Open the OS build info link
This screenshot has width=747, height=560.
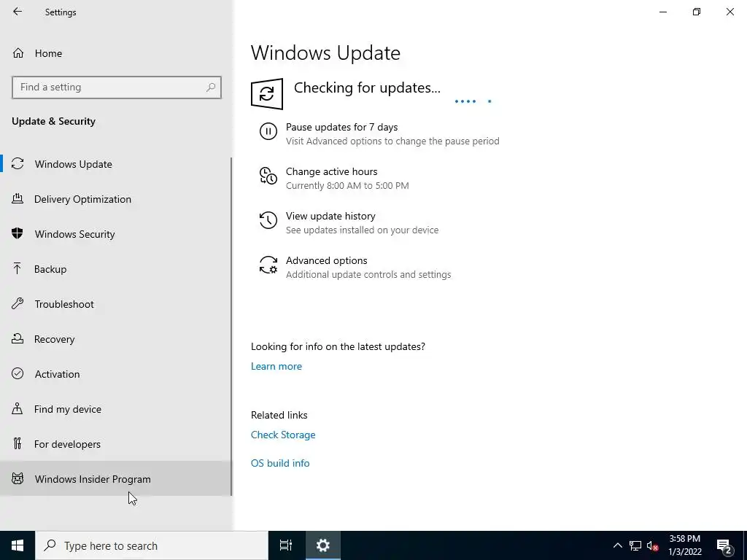[280, 463]
